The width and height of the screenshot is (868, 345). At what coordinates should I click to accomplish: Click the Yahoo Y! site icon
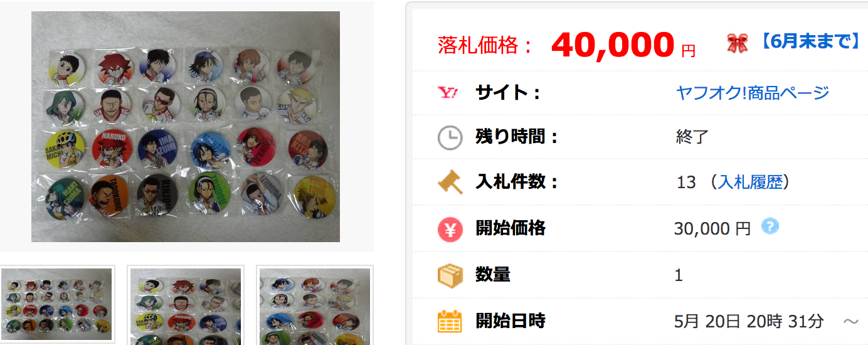[449, 93]
